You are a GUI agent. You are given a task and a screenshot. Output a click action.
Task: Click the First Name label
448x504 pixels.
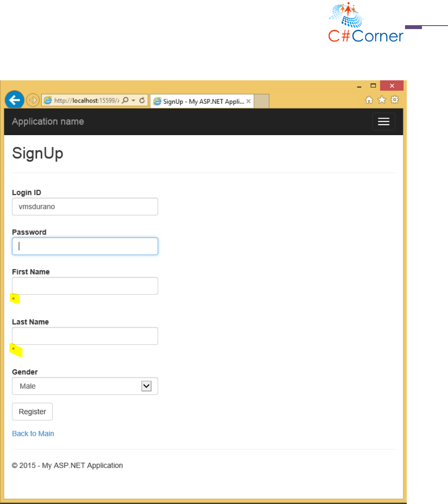[31, 272]
